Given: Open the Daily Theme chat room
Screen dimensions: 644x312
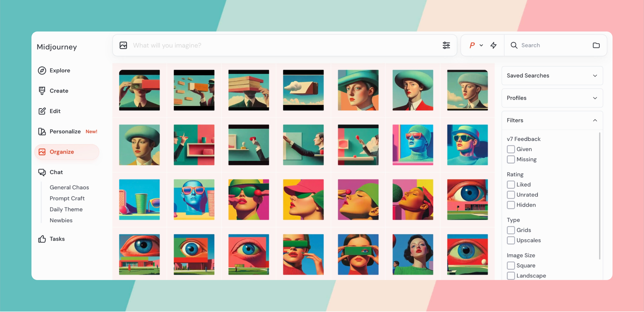Looking at the screenshot, I should 66,210.
